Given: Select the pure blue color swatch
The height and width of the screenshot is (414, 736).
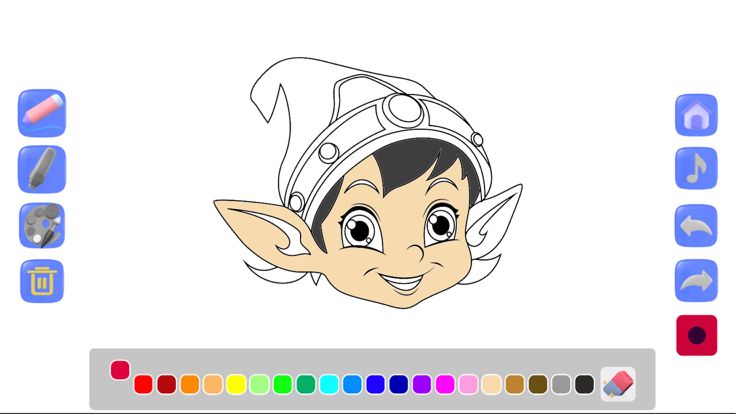Looking at the screenshot, I should coord(376,384).
